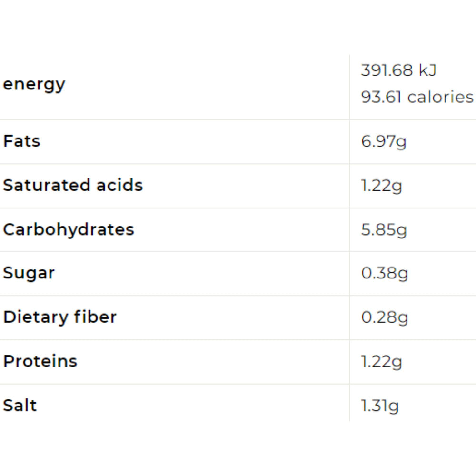Click the word Saturated
The image size is (476, 476).
tap(47, 185)
